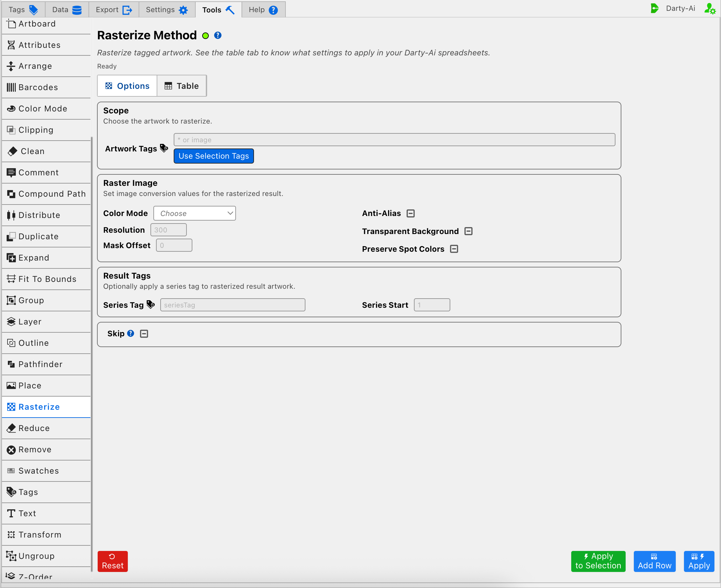Click the Artwork Tags tag icon
Screen dimensions: 721x588
click(164, 148)
